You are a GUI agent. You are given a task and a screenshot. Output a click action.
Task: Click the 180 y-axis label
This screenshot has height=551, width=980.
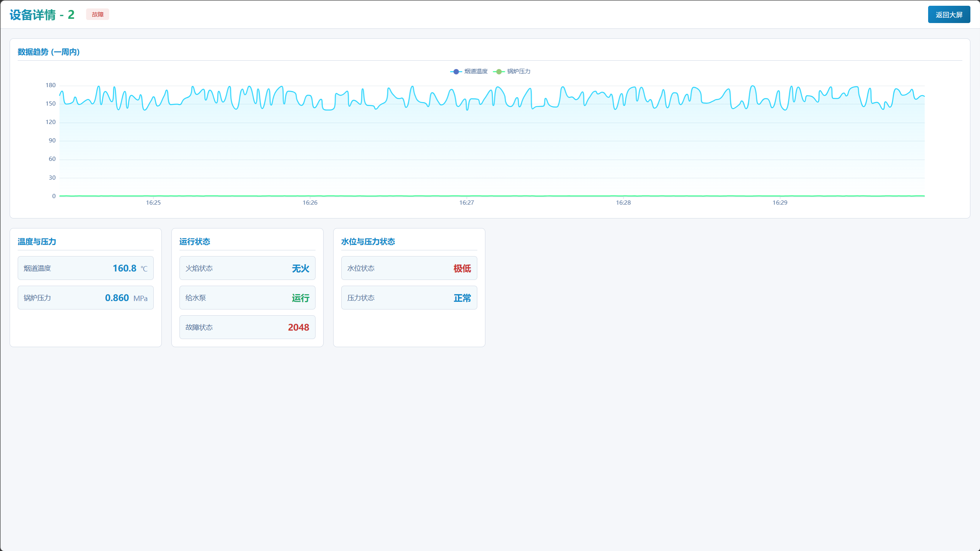[51, 85]
